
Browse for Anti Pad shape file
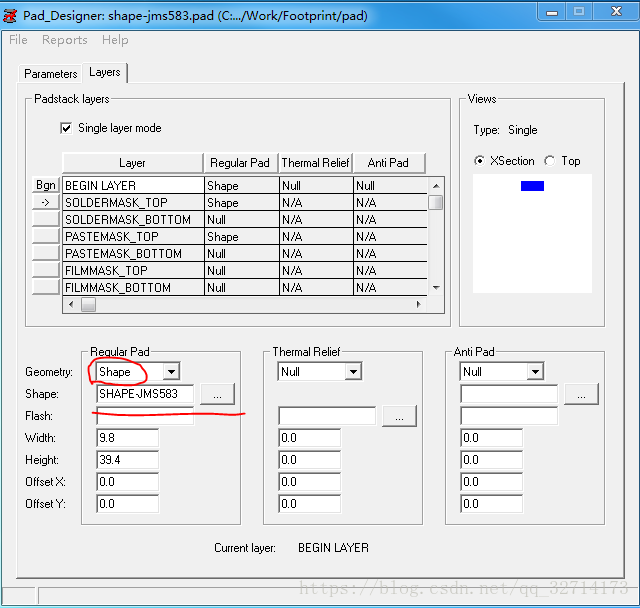coord(581,394)
